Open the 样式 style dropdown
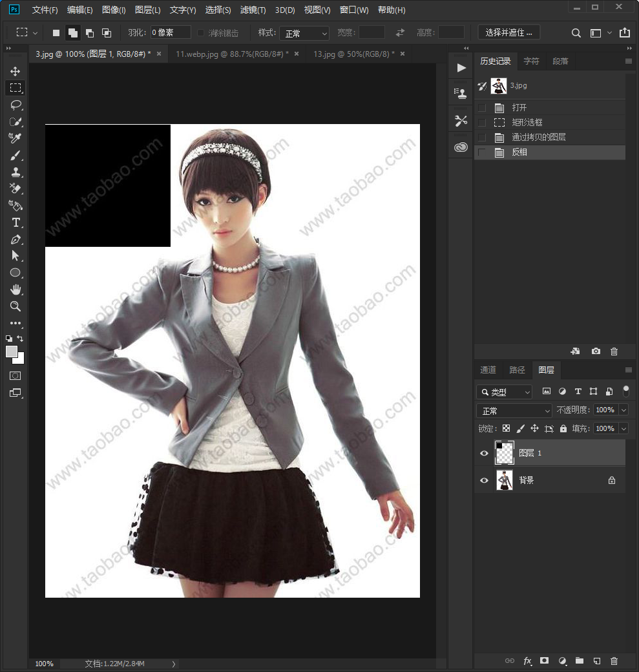The width and height of the screenshot is (639, 672). point(304,33)
